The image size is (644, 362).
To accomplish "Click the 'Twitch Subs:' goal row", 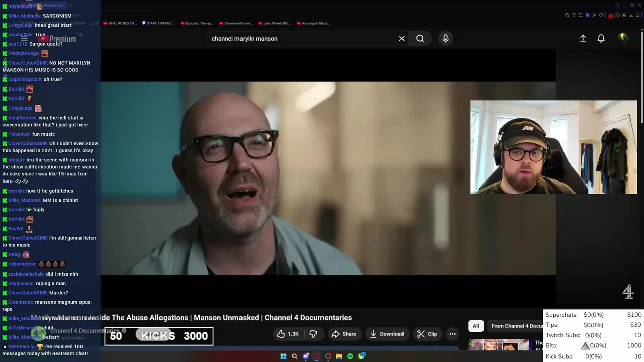I will click(594, 335).
